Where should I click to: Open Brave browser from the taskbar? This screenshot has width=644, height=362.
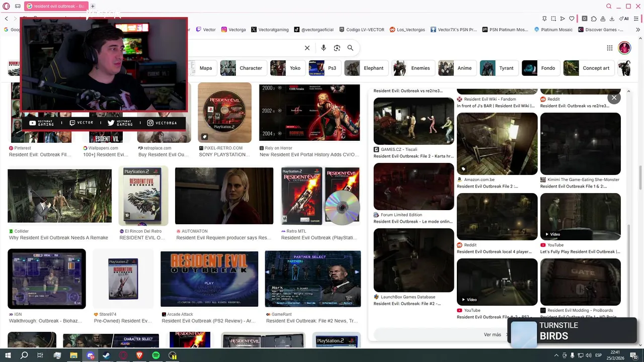click(x=139, y=355)
